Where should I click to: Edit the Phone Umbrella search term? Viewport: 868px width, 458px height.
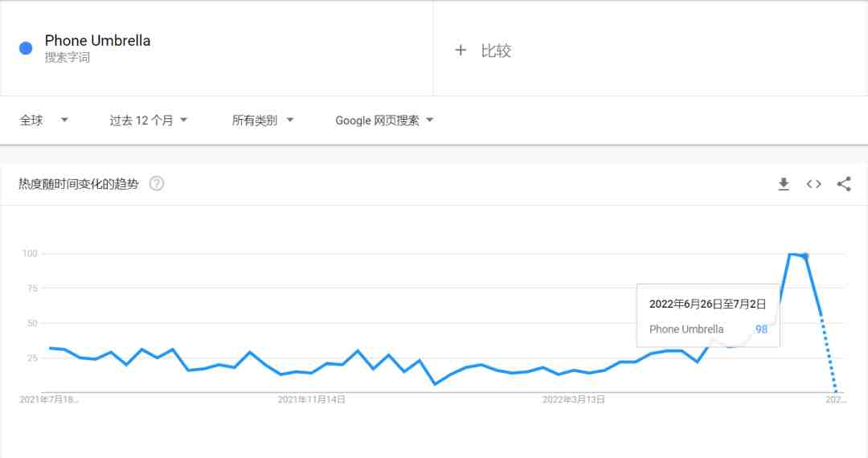point(97,40)
